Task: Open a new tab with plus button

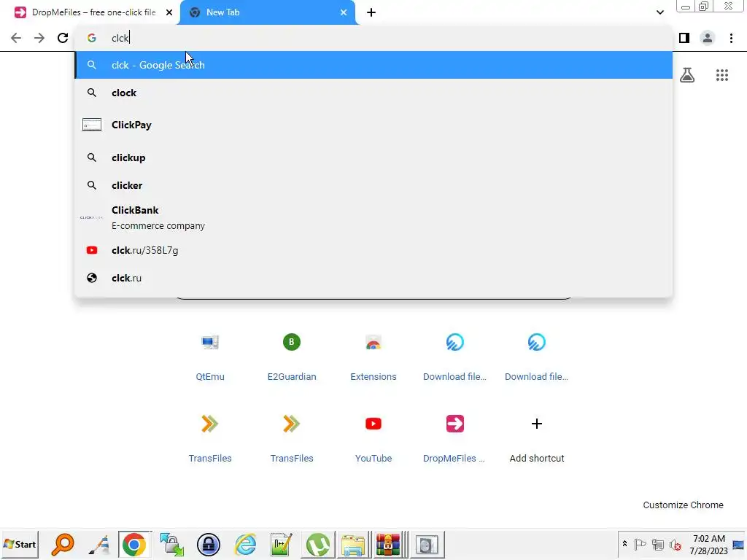Action: click(371, 12)
